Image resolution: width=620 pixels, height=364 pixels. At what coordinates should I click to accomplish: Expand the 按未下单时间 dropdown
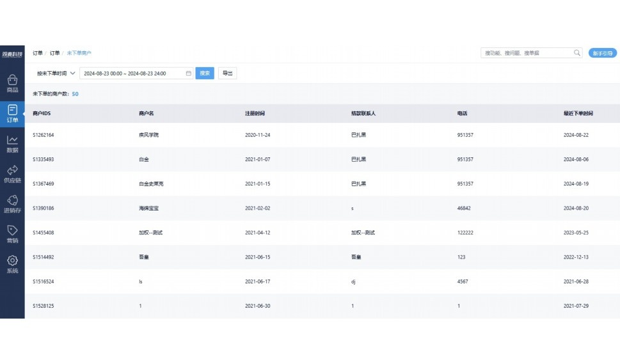pyautogui.click(x=56, y=73)
